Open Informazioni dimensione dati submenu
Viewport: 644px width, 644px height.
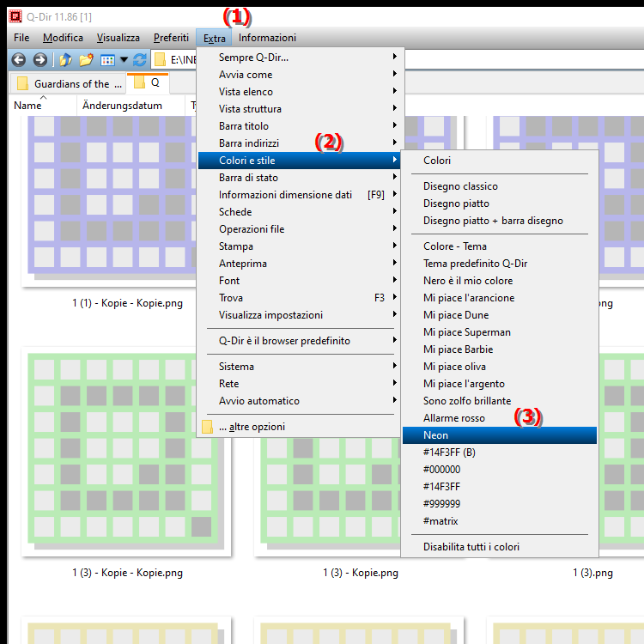(x=300, y=195)
